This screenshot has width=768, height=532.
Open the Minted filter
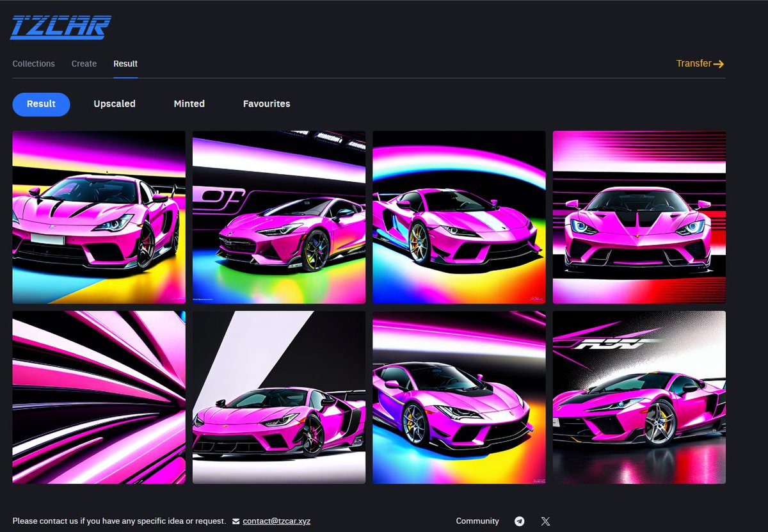pyautogui.click(x=189, y=104)
